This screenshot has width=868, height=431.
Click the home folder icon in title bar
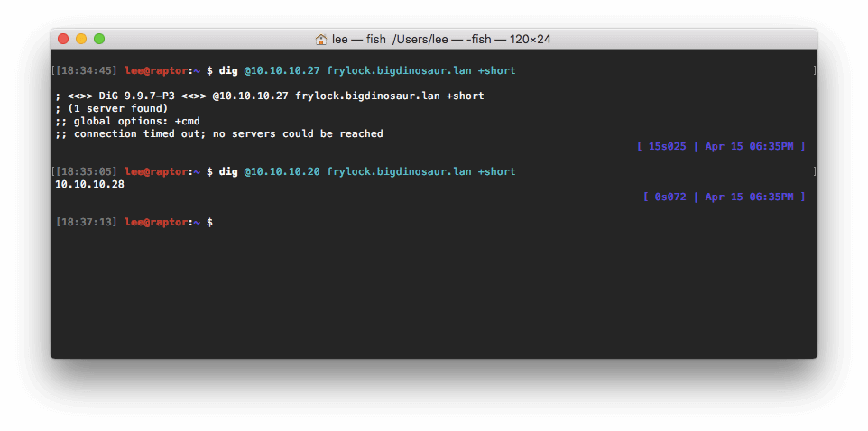tap(320, 40)
